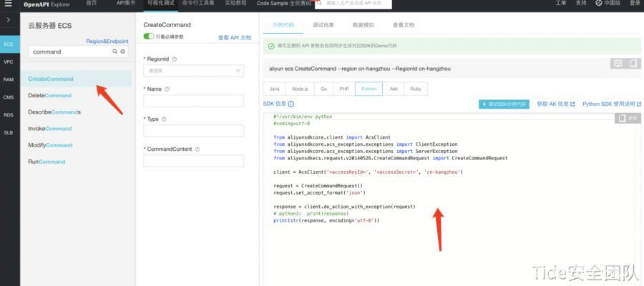
Task: Open the hamburger menu icon
Action: (x=8, y=4)
